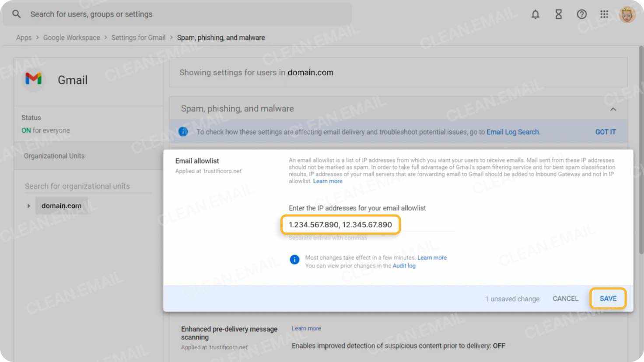Open the Apps breadcrumb

tap(24, 38)
